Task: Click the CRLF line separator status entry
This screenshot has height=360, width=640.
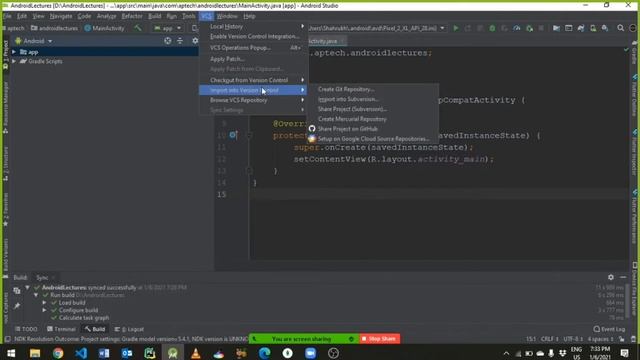Action: click(x=549, y=339)
